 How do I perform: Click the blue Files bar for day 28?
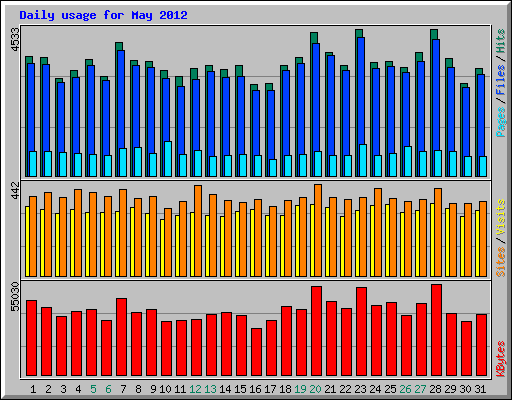coord(436,94)
